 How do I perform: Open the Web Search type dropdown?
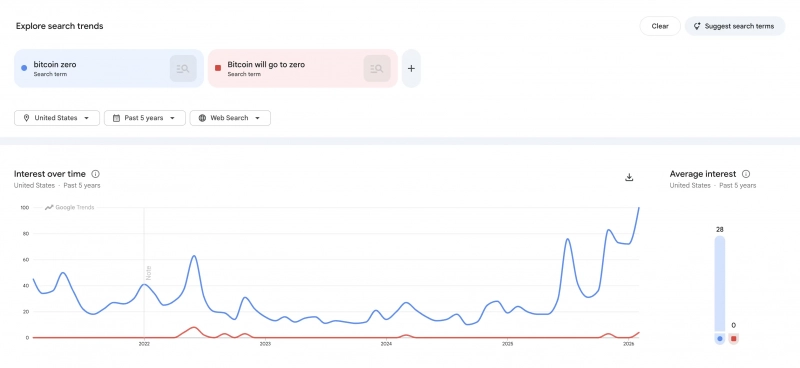(x=230, y=118)
